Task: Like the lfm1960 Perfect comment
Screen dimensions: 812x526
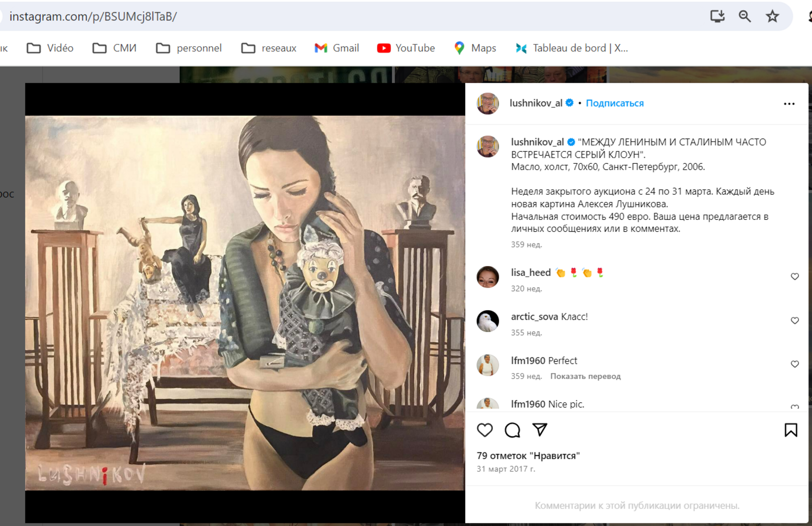Action: 795,364
